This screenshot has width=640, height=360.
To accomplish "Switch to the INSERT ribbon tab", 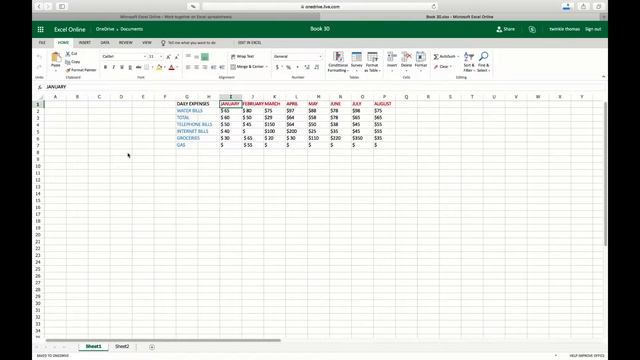I will (84, 43).
